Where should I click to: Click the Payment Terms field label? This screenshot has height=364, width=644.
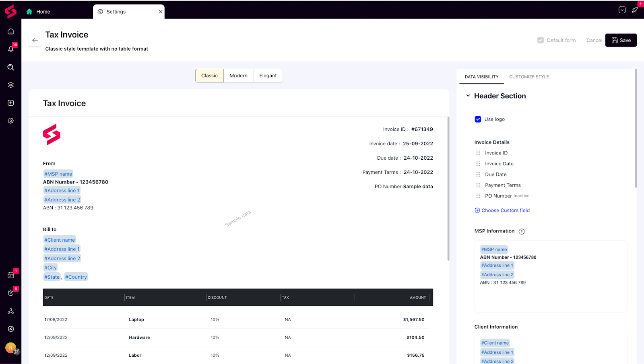(x=503, y=185)
